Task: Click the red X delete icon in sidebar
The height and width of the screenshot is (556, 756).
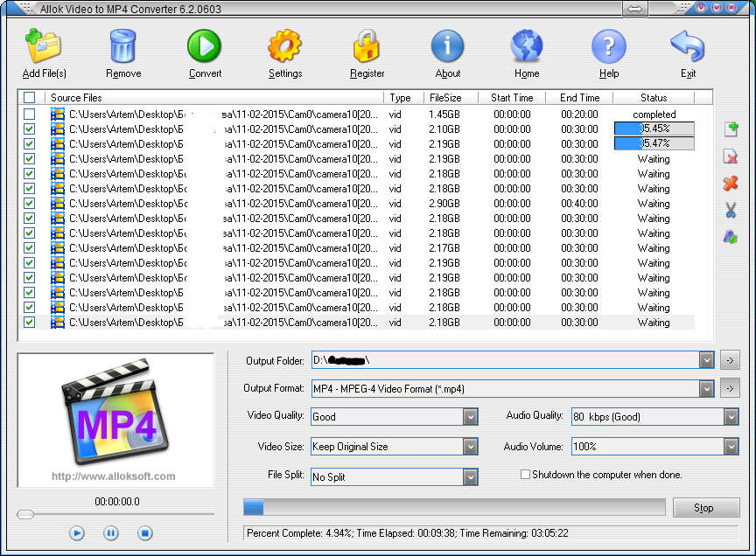Action: coord(730,184)
